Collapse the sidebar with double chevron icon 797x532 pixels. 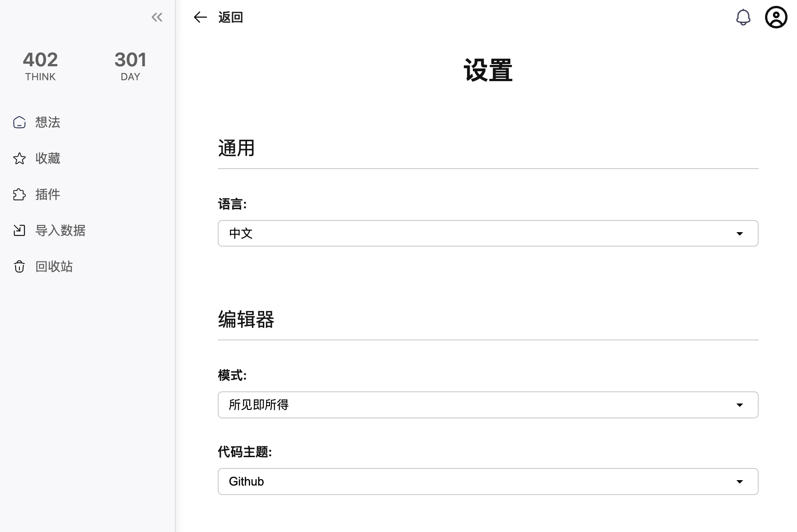coord(157,17)
